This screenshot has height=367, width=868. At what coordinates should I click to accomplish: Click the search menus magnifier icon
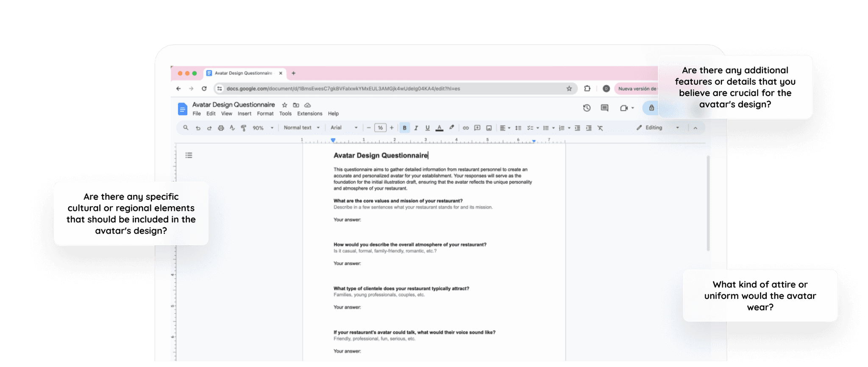[186, 128]
